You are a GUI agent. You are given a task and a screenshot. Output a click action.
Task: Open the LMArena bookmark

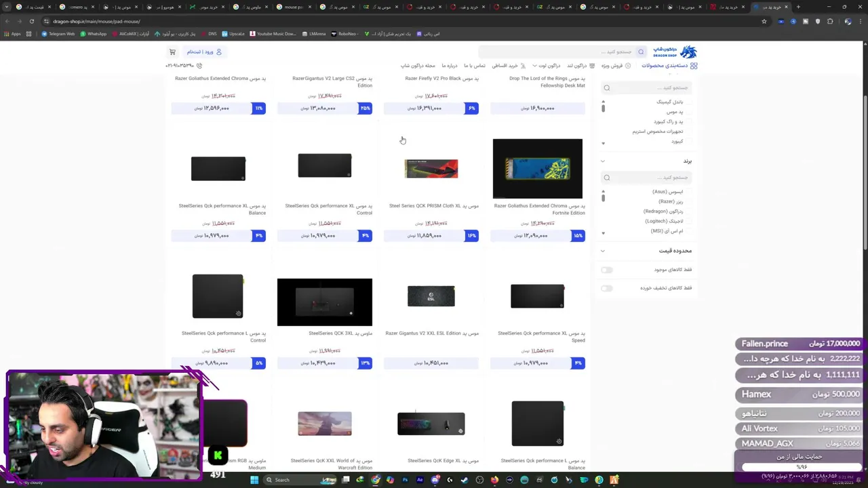(313, 33)
